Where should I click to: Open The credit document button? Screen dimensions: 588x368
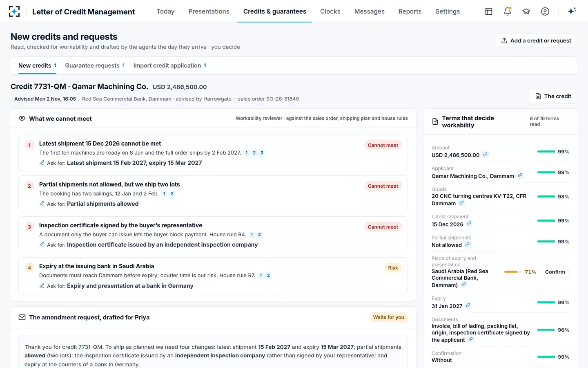[x=553, y=96]
